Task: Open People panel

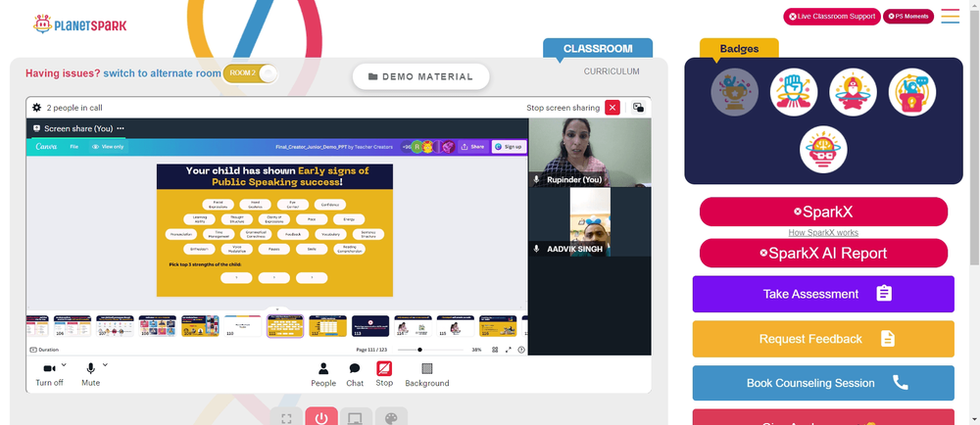Action: pyautogui.click(x=323, y=374)
